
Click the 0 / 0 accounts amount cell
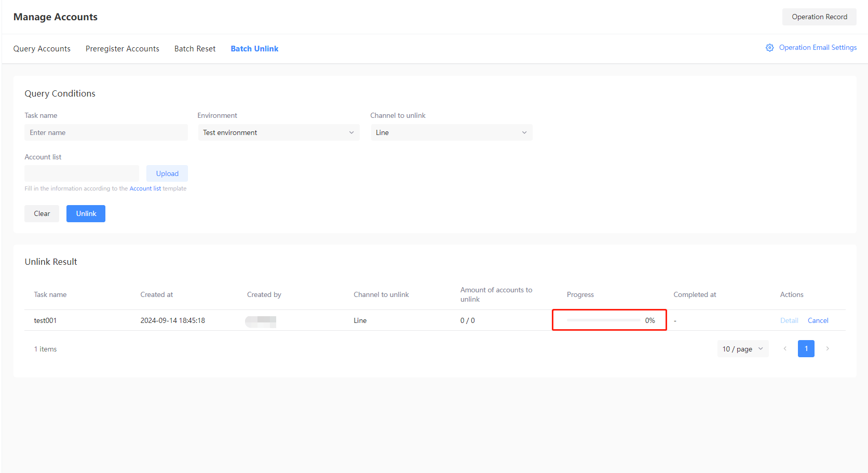468,320
